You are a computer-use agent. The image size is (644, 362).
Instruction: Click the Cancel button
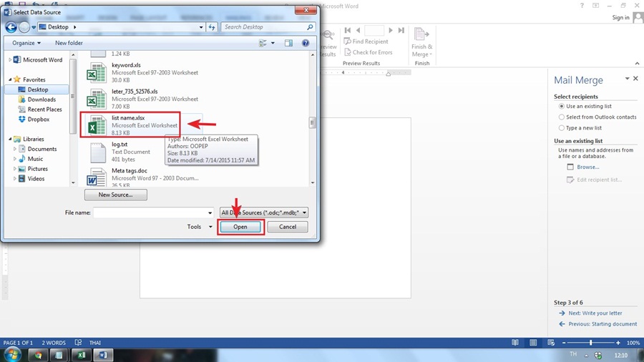(x=288, y=227)
